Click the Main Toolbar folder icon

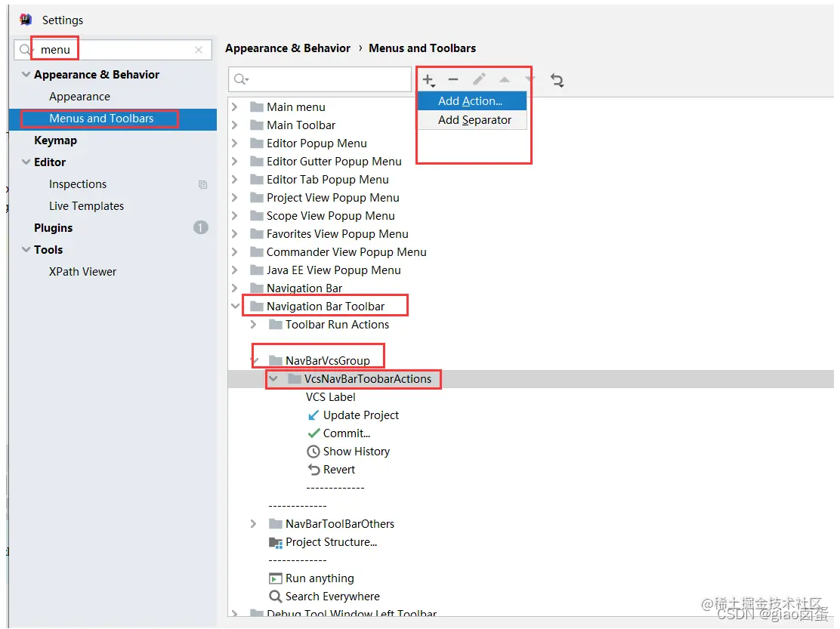click(x=257, y=125)
